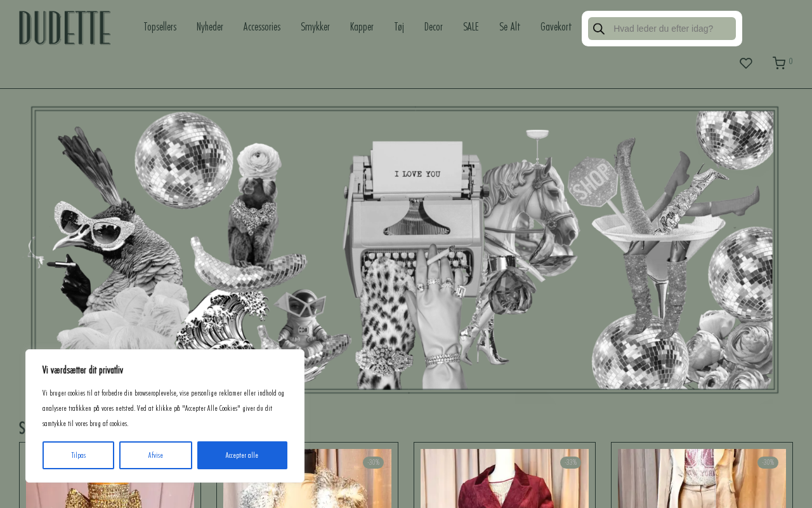Open the Gavekort menu item
This screenshot has height=508, width=812.
pyautogui.click(x=556, y=27)
